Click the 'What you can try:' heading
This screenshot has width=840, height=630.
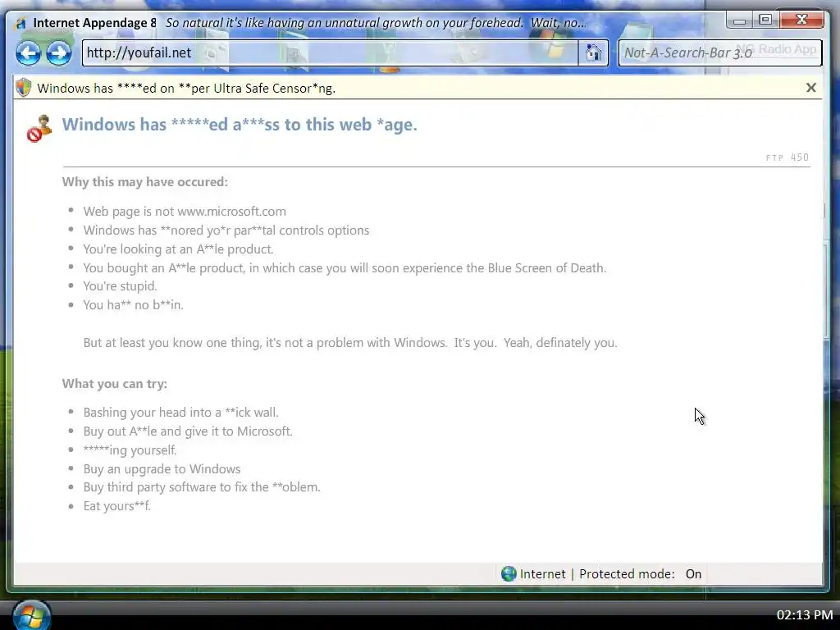tap(115, 384)
